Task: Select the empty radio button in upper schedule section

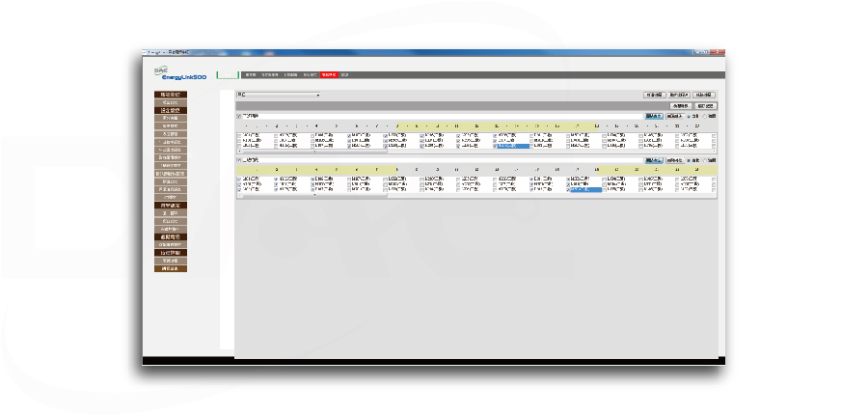Action: (x=705, y=117)
